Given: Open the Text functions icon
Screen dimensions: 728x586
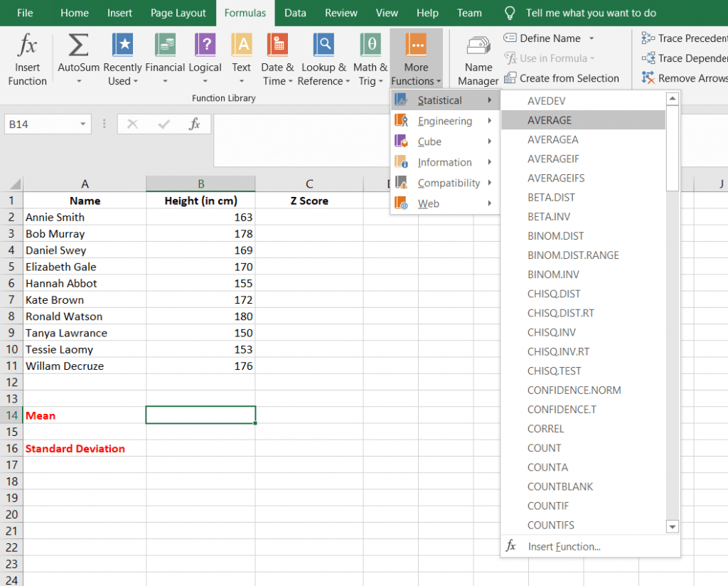Looking at the screenshot, I should (242, 45).
